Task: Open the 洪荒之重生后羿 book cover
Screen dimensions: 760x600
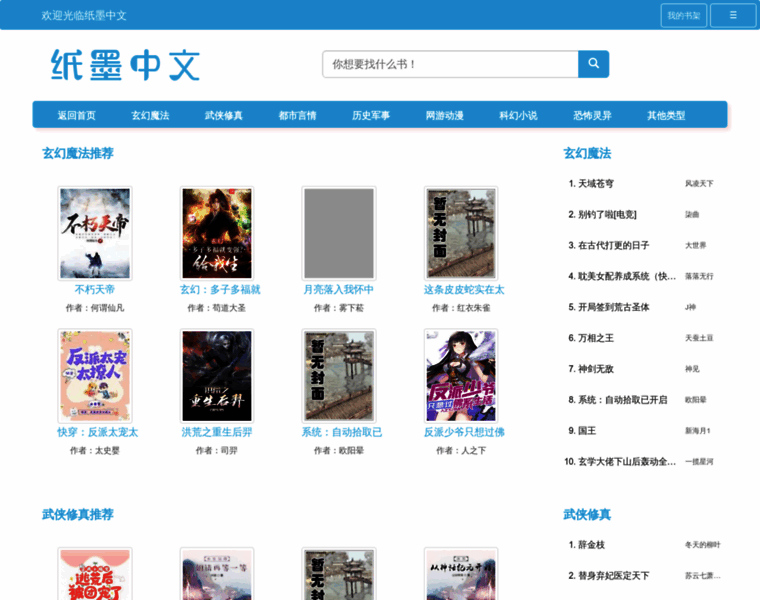Action: [x=217, y=376]
